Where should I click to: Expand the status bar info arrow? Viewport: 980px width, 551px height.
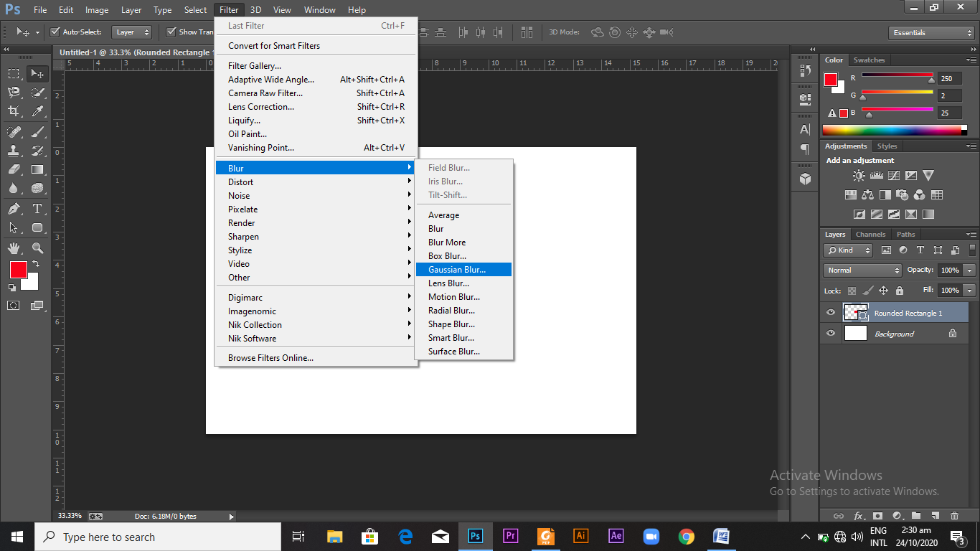point(231,517)
